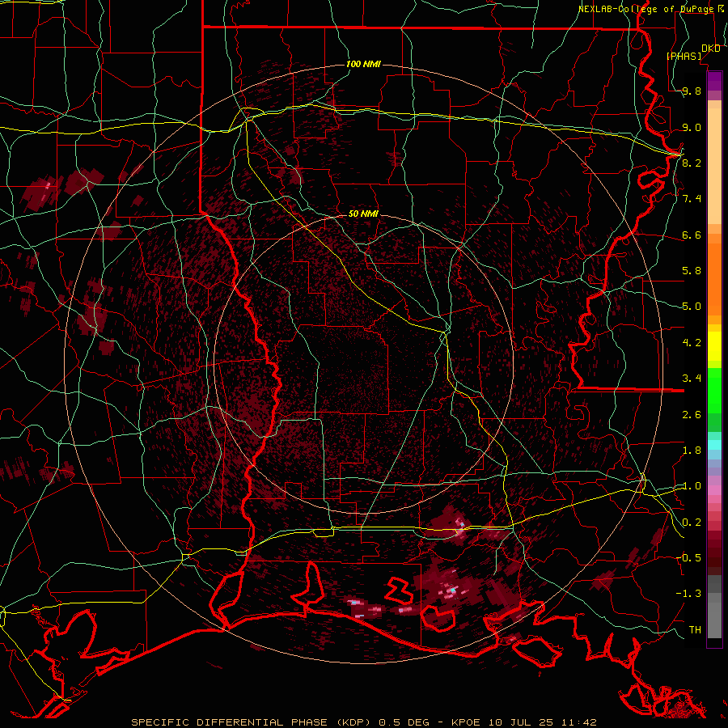The width and height of the screenshot is (728, 728).
Task: Click the 1.8 value on color scale
Action: pyautogui.click(x=692, y=451)
